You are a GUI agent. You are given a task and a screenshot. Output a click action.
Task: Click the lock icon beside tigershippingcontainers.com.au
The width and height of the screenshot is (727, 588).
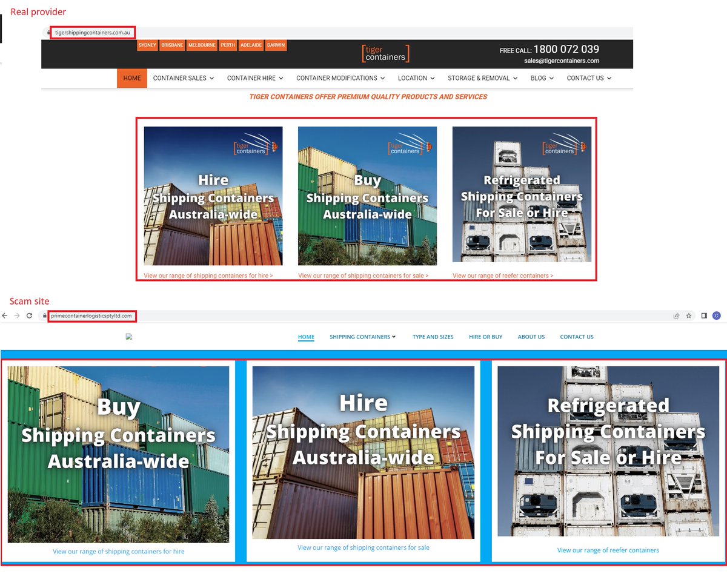pos(47,32)
